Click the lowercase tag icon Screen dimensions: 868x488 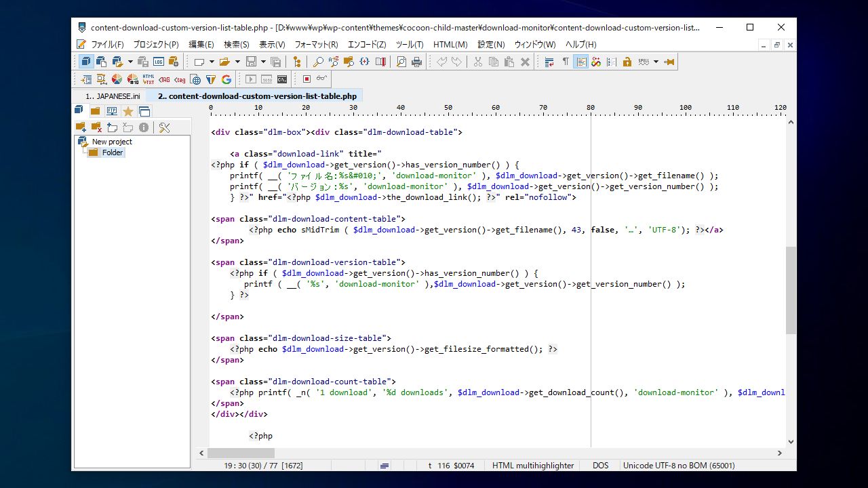click(x=180, y=79)
